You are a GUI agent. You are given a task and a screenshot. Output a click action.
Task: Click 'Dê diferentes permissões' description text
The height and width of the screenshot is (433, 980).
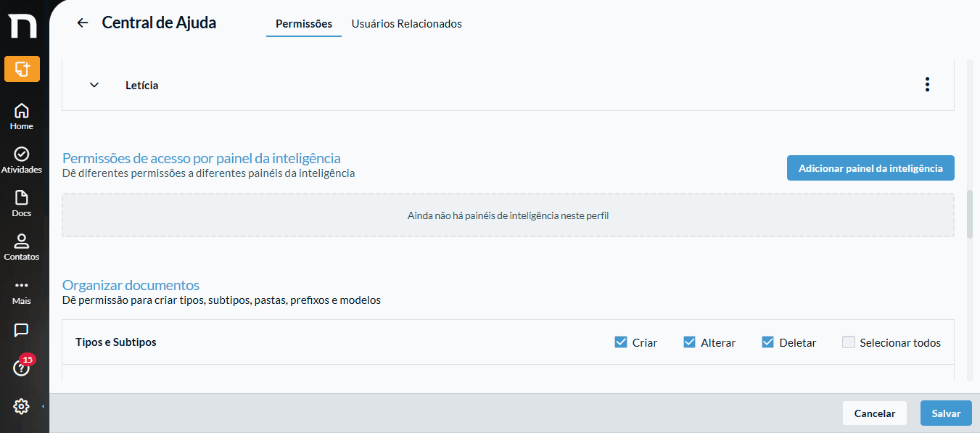tap(209, 173)
